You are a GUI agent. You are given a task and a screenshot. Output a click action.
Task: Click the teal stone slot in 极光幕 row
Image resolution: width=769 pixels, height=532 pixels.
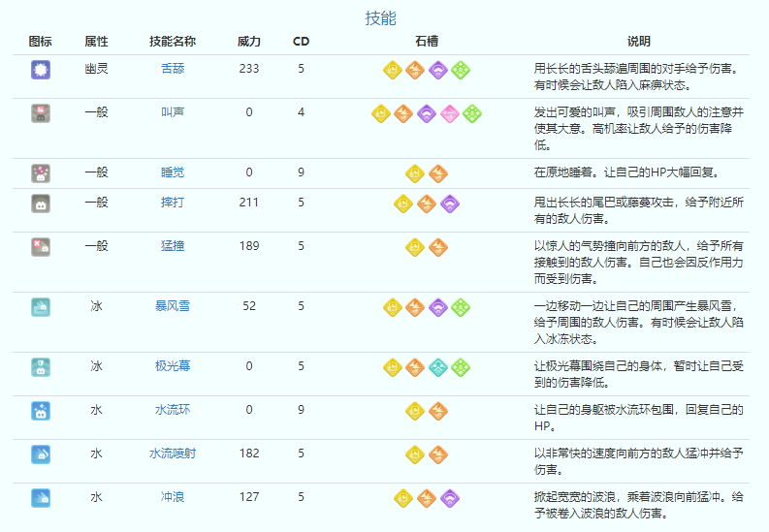tap(438, 367)
